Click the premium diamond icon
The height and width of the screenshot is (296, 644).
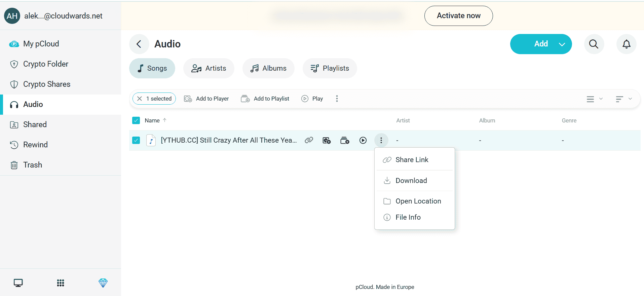103,283
